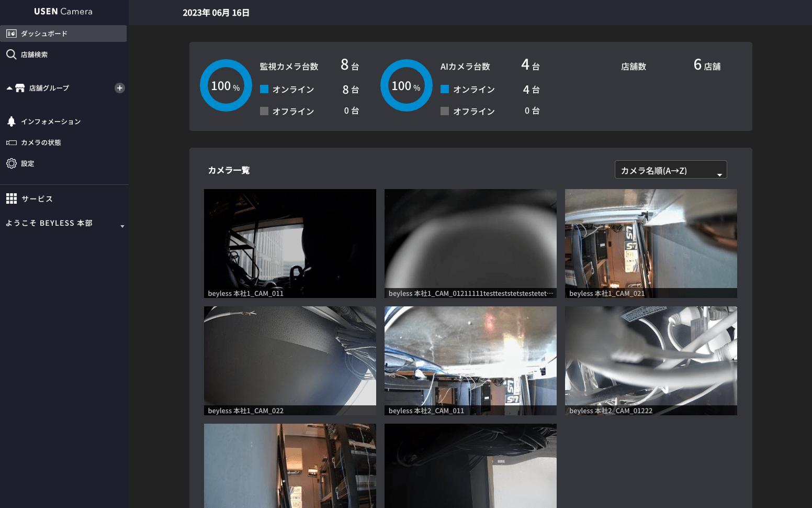
Task: View beyless 本社1_CAM_022 camera thumbnail
Action: coord(290,360)
